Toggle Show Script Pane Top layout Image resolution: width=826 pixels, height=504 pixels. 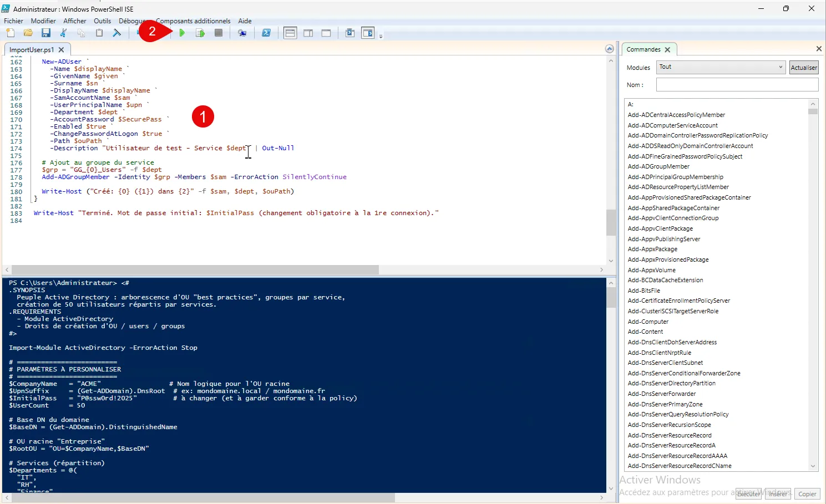(290, 33)
